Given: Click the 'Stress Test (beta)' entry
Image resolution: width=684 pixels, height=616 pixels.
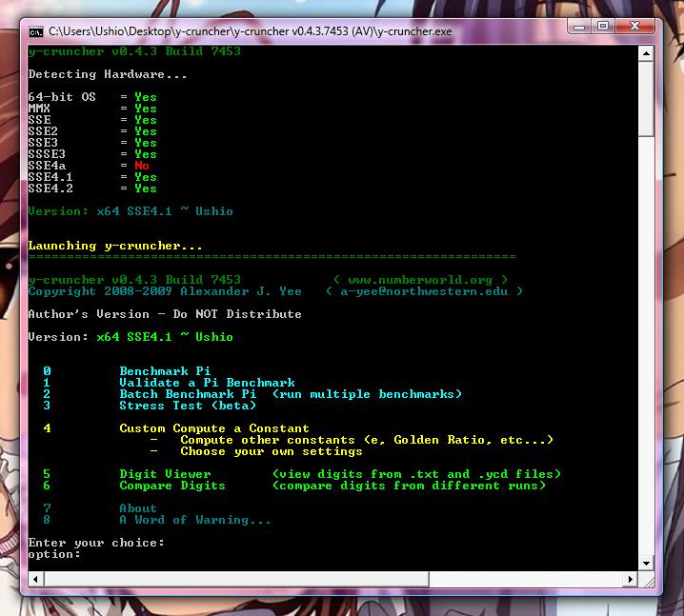Looking at the screenshot, I should click(188, 406).
